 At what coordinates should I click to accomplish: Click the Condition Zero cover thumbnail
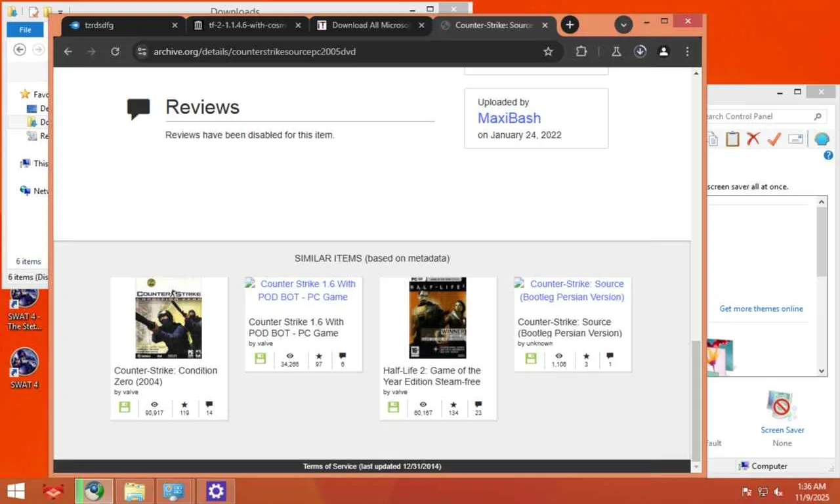[x=169, y=318]
